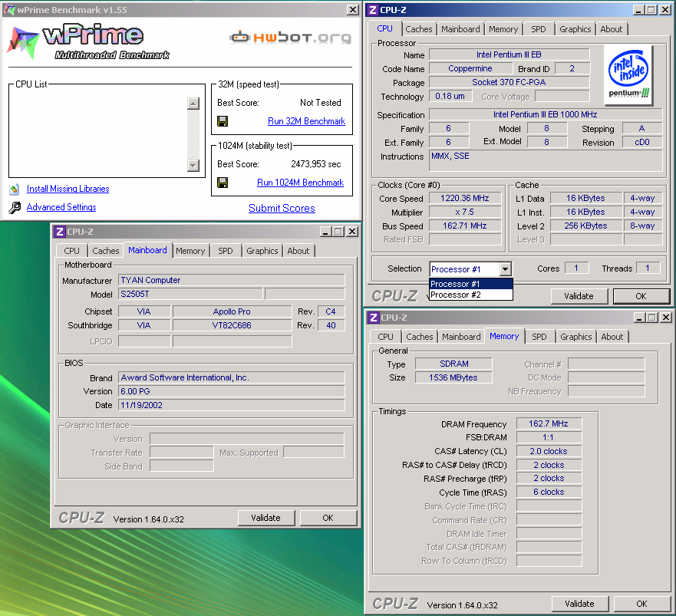Click the save icon under 1024M stability test
Image resolution: width=676 pixels, height=616 pixels.
tap(223, 183)
